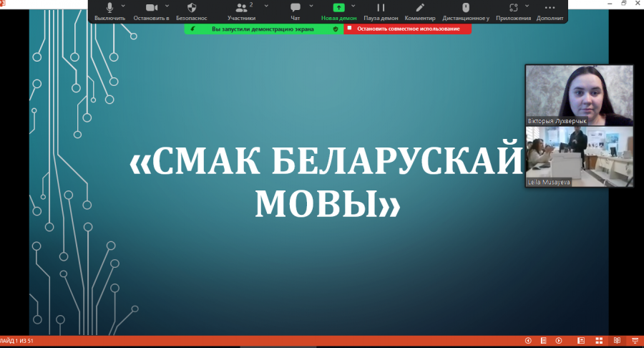
Task: Expand arrow next to Участники button
Action: click(266, 6)
